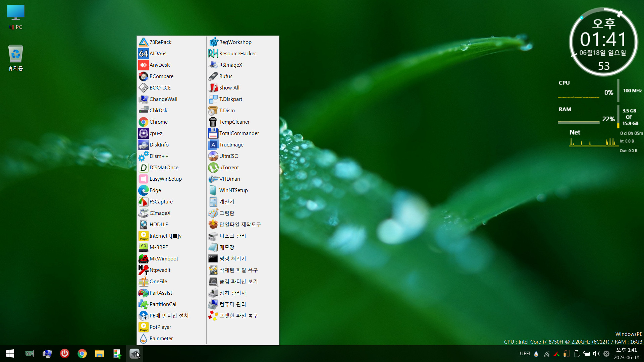
Task: Launch RegWorkshop from the right column
Action: (x=243, y=42)
